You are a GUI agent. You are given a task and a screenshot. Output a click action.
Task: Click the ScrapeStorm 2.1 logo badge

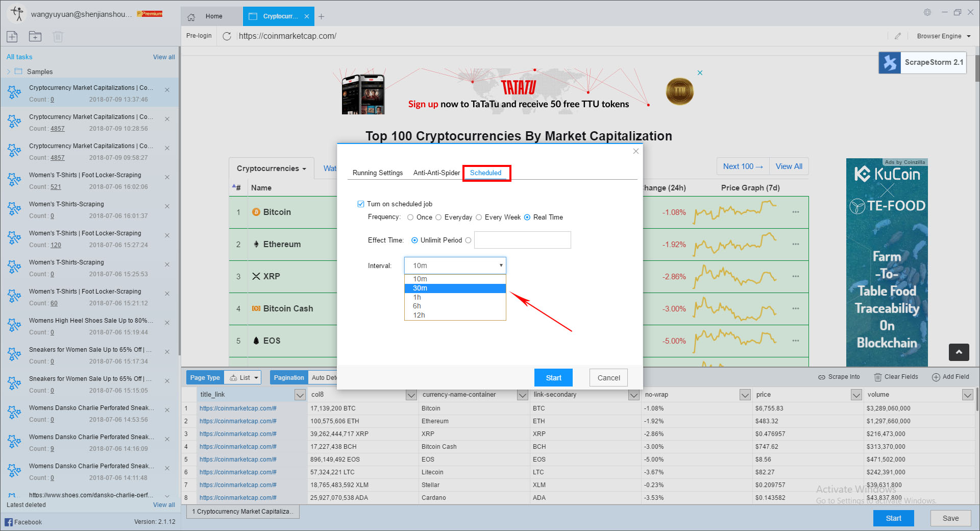click(922, 62)
